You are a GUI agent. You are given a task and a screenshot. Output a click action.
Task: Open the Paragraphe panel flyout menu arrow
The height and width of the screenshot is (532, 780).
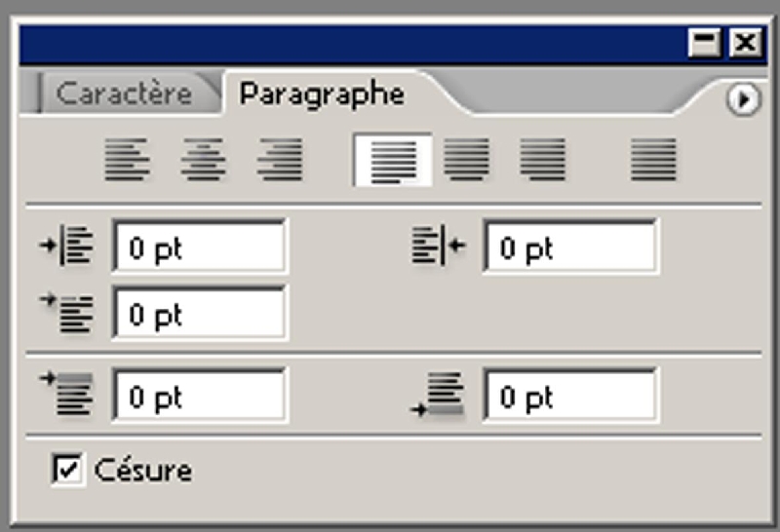(743, 99)
